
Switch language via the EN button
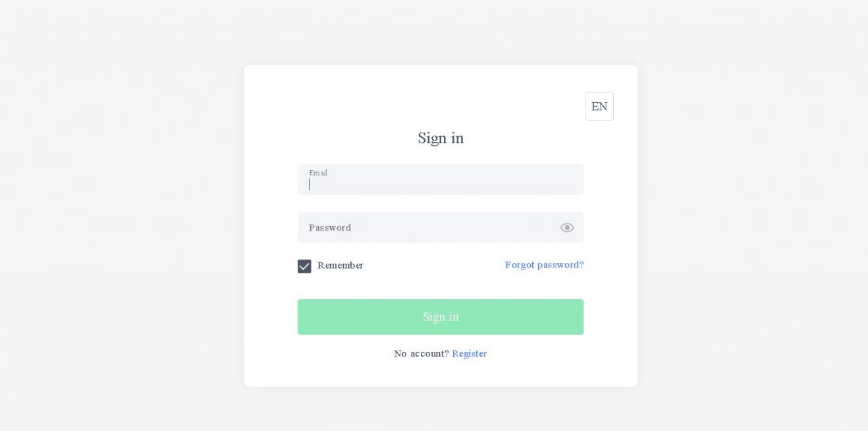click(599, 106)
